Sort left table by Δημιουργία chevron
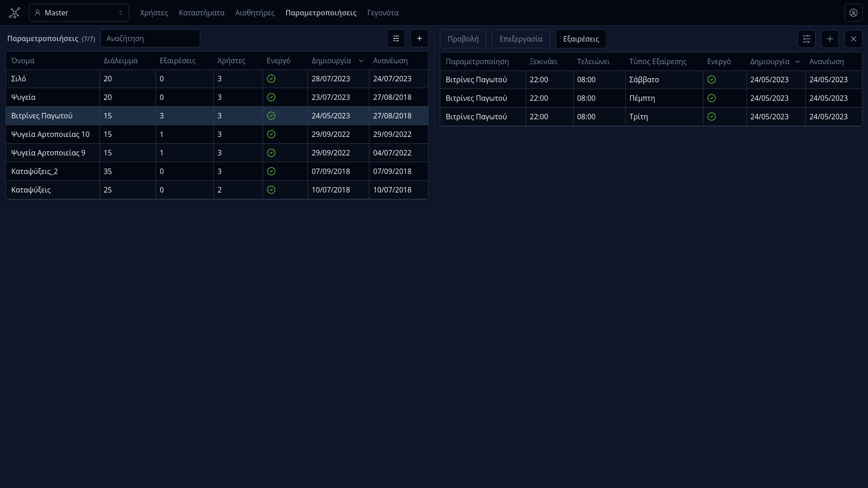 [x=361, y=61]
